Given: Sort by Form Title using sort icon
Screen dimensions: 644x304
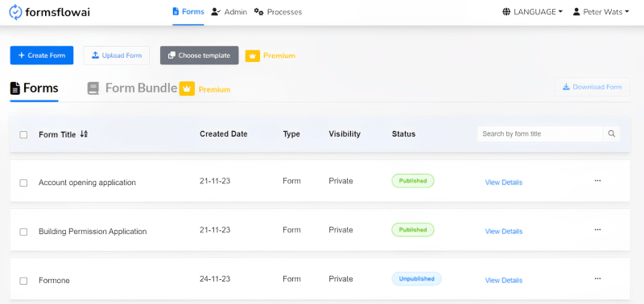Looking at the screenshot, I should coord(84,134).
